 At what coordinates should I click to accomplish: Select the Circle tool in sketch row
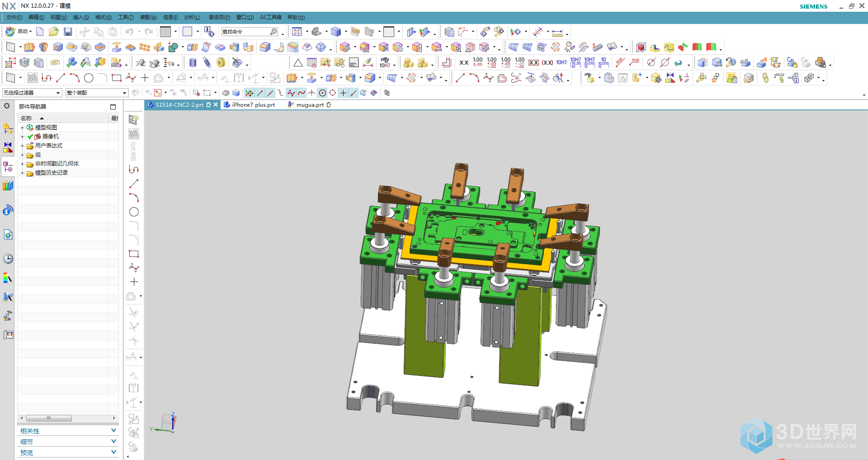[x=89, y=78]
